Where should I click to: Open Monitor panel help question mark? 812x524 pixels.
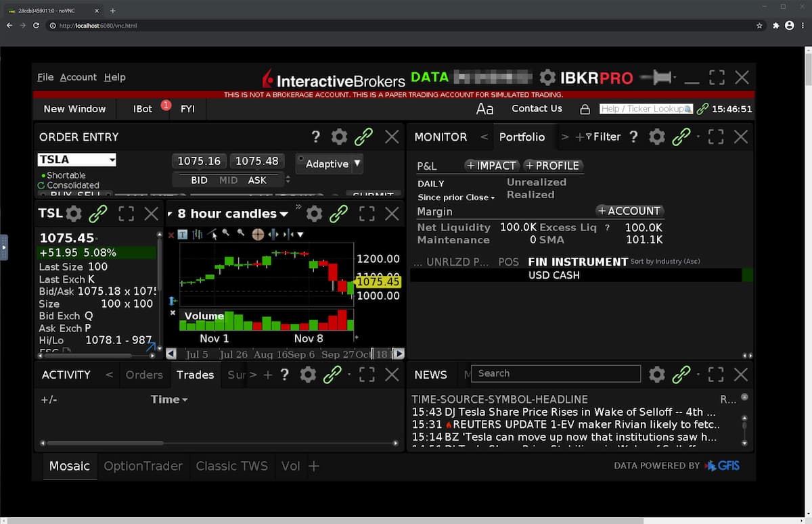coord(633,137)
